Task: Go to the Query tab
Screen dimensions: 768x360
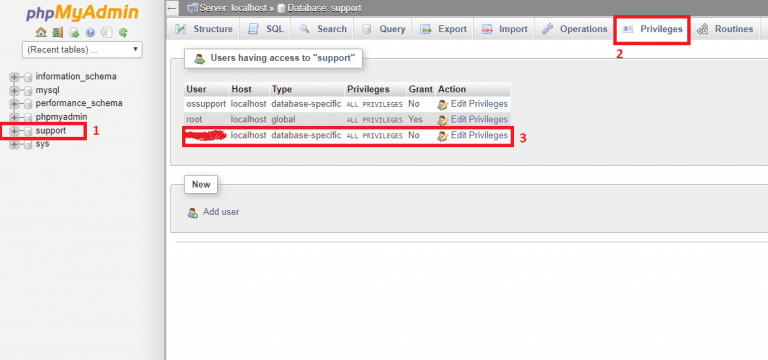Action: [x=384, y=29]
